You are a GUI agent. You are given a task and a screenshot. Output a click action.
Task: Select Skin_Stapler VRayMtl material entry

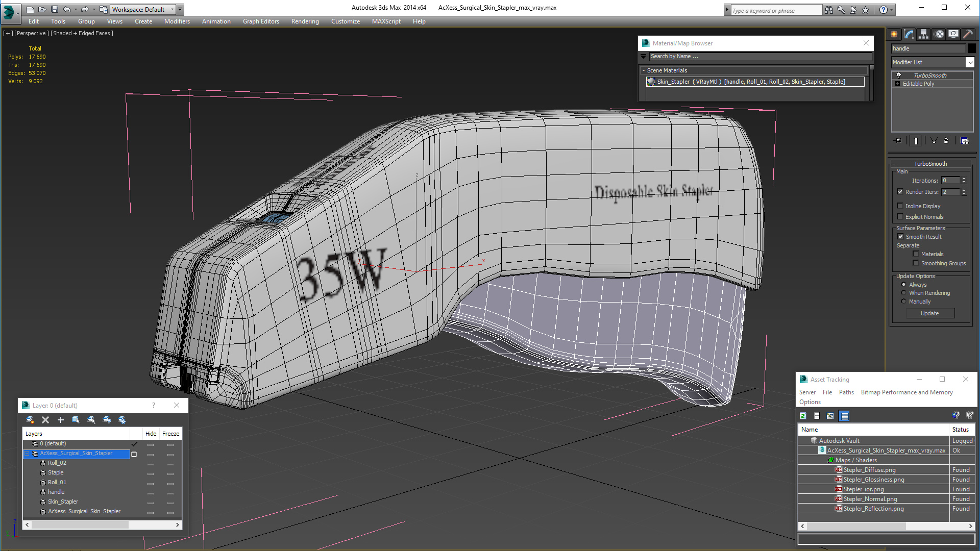click(755, 82)
